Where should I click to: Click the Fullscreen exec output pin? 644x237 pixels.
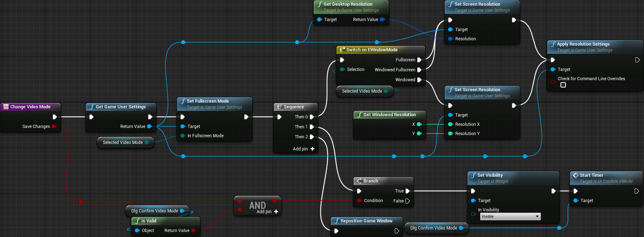click(x=419, y=60)
